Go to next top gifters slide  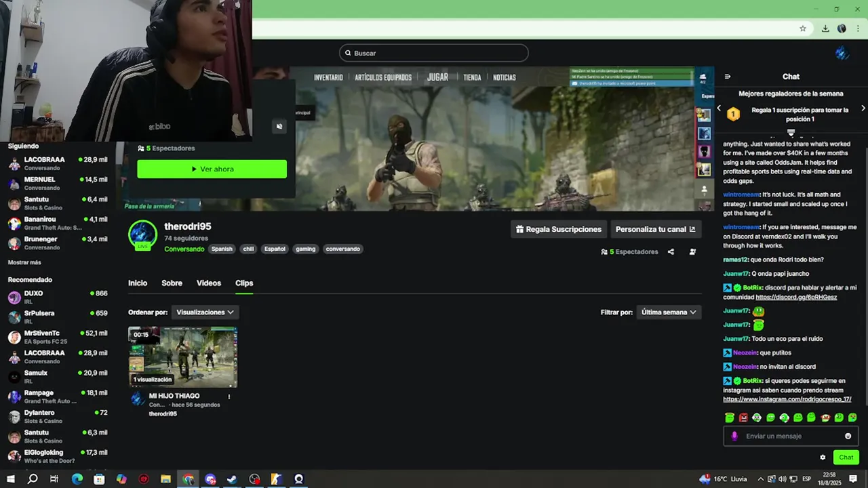coord(863,108)
